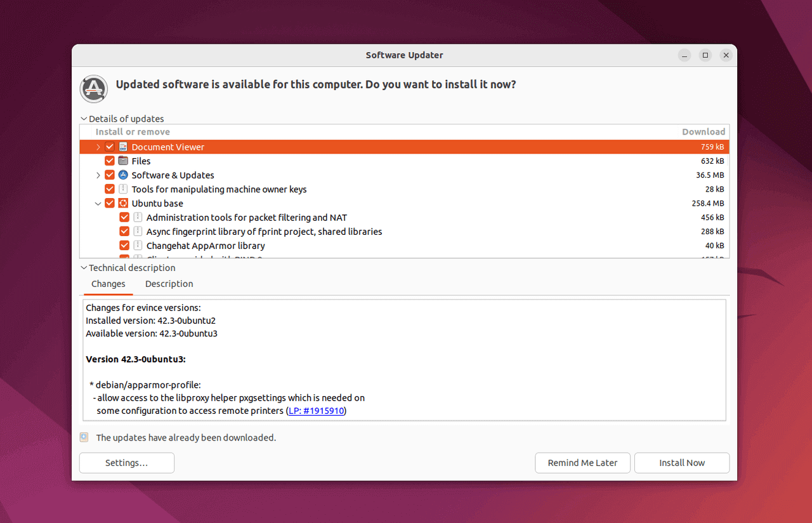Sort by the Download column header

tap(703, 132)
